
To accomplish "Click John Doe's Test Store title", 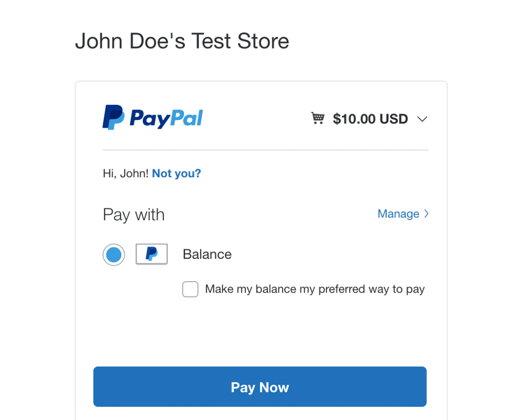I will coord(182,41).
